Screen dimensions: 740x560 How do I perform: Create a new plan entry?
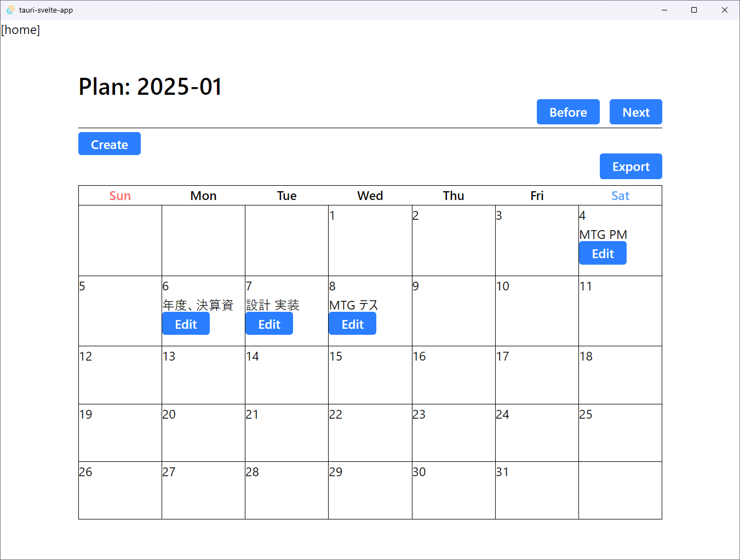pyautogui.click(x=110, y=144)
